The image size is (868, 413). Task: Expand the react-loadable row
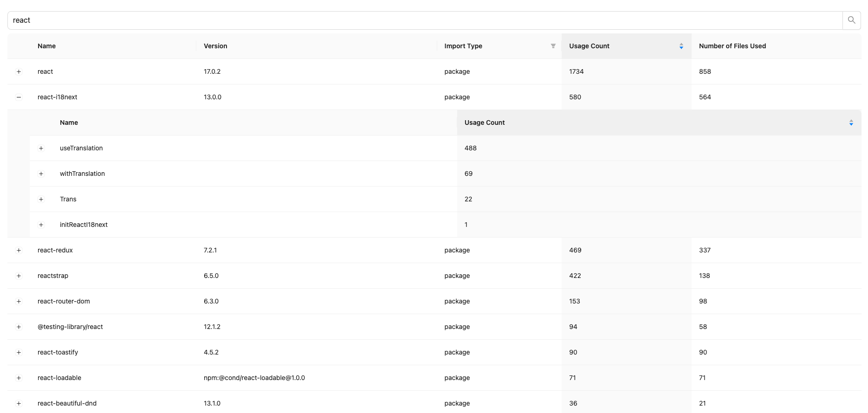pyautogui.click(x=19, y=378)
